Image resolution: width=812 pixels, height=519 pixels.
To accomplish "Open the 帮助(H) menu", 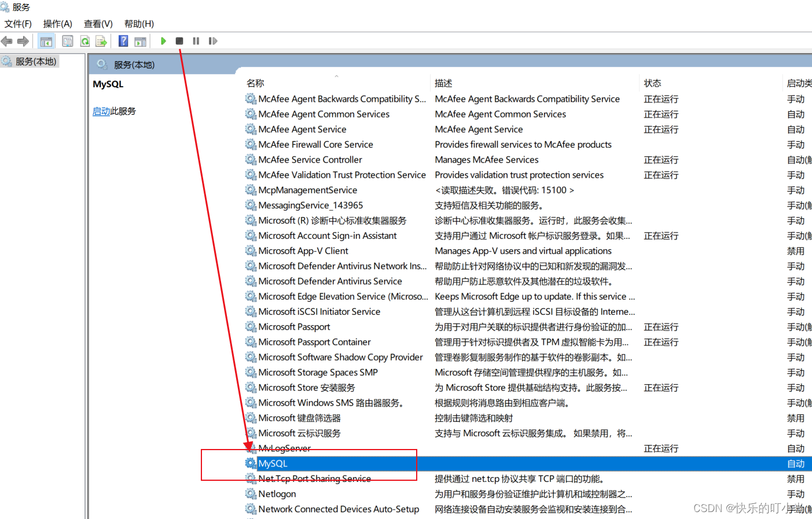I will [139, 24].
